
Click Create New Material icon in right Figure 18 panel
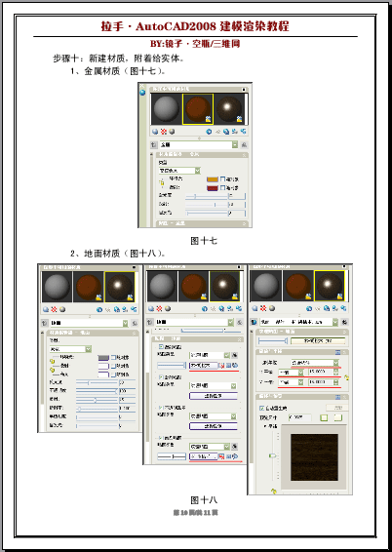pos(309,308)
